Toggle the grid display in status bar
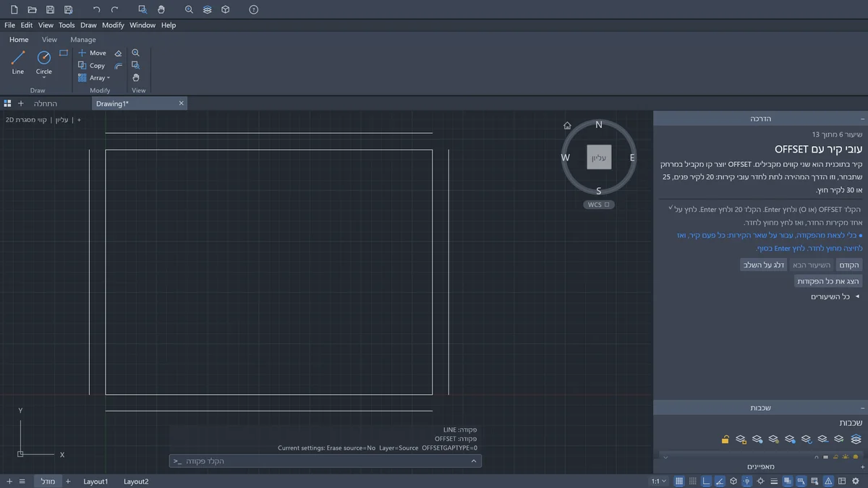The width and height of the screenshot is (868, 488). click(x=679, y=481)
